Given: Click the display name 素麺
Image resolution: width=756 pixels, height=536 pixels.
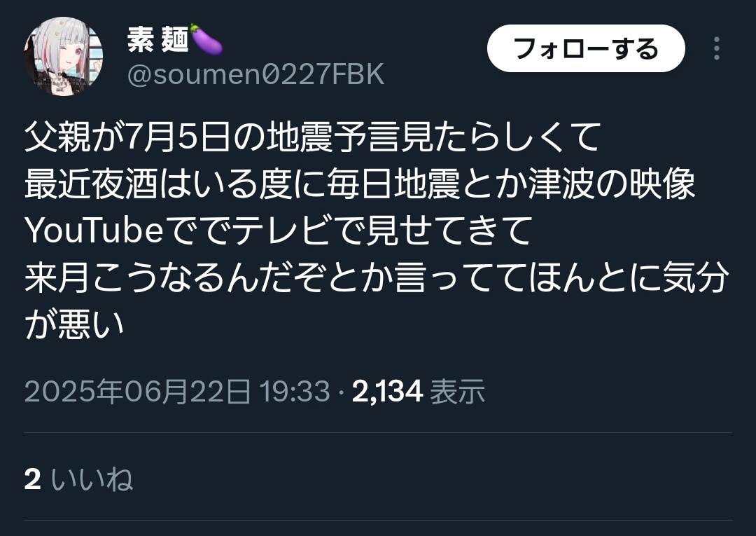Looking at the screenshot, I should point(157,39).
